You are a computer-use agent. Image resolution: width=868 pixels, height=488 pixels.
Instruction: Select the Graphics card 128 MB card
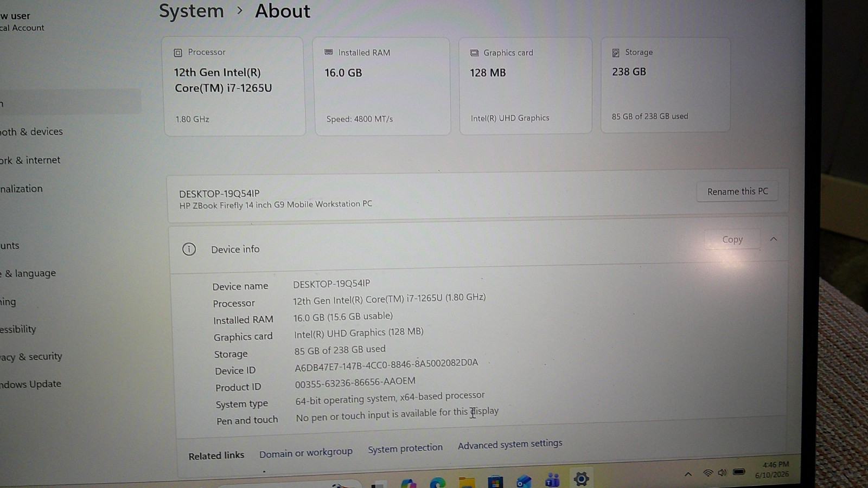click(x=525, y=86)
